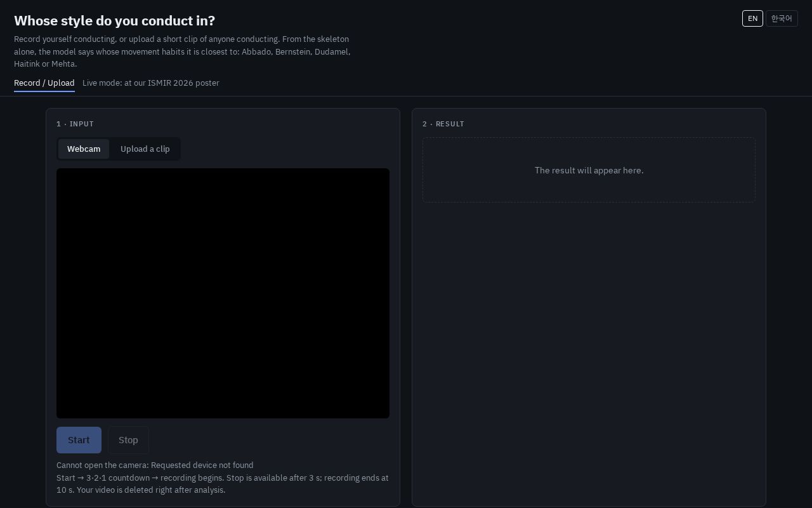Click the intro description mentioning Abbado, Bernstein
This screenshot has height=508, width=812.
182,51
